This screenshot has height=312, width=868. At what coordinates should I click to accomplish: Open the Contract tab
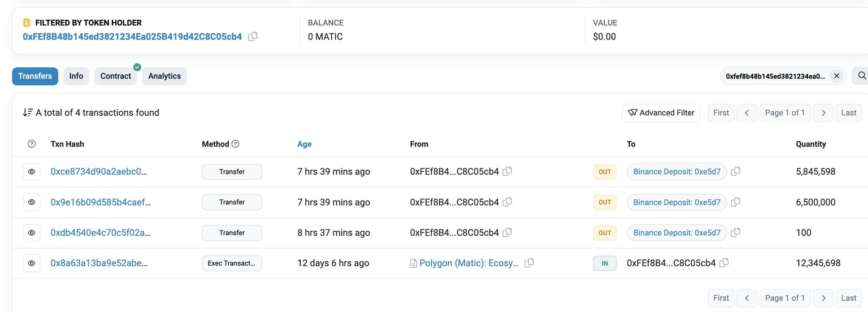(x=116, y=76)
